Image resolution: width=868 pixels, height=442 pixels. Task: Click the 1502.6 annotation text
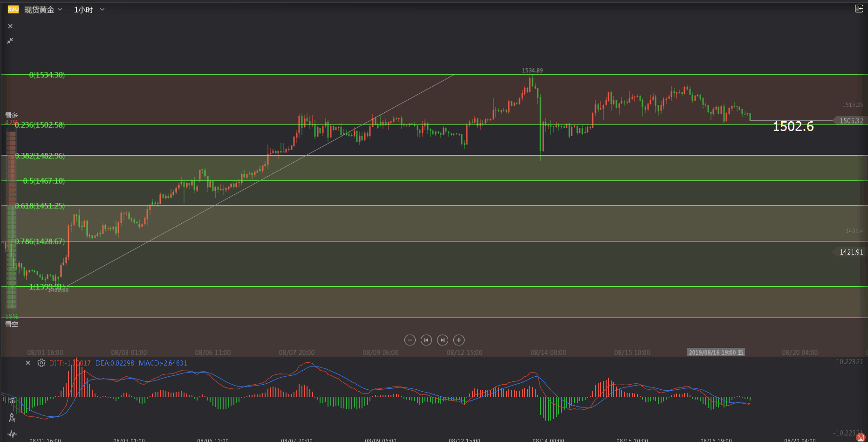793,126
